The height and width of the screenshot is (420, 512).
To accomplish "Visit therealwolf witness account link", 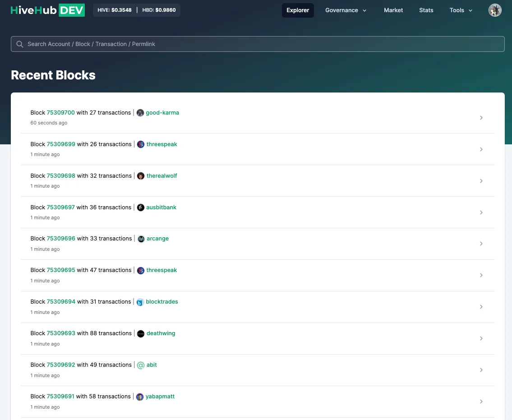I will (x=161, y=175).
